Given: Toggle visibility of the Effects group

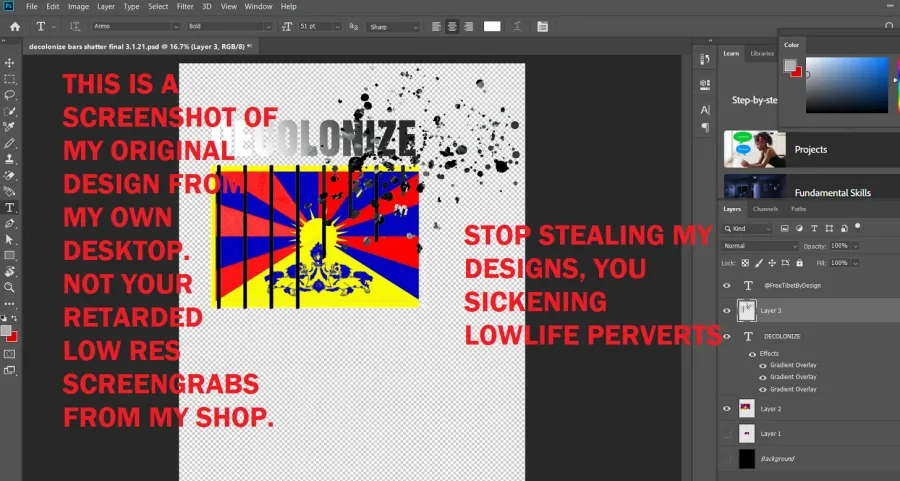Looking at the screenshot, I should click(752, 354).
